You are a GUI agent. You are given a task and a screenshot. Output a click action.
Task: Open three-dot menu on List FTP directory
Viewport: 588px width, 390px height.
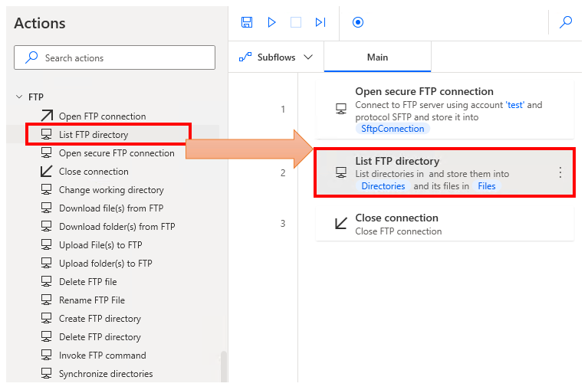point(560,172)
